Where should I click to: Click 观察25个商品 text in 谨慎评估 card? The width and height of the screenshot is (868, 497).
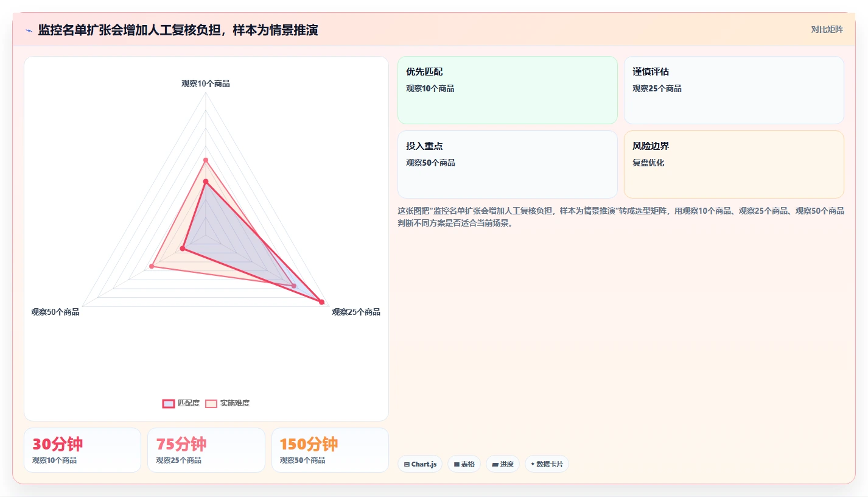click(657, 88)
